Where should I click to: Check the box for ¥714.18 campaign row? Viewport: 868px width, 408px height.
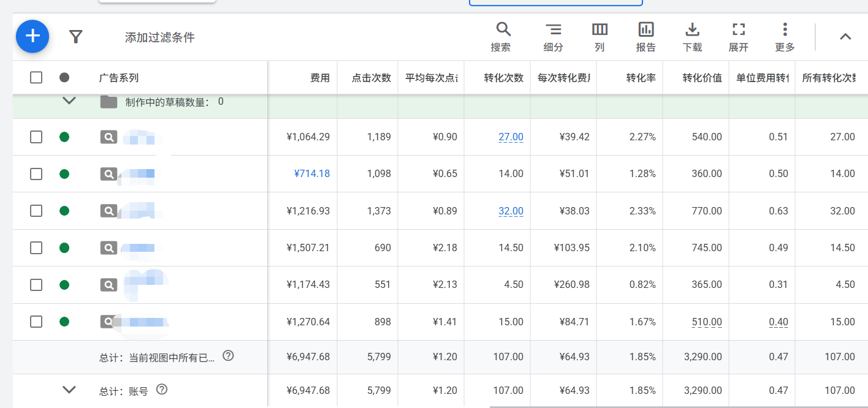(x=36, y=174)
